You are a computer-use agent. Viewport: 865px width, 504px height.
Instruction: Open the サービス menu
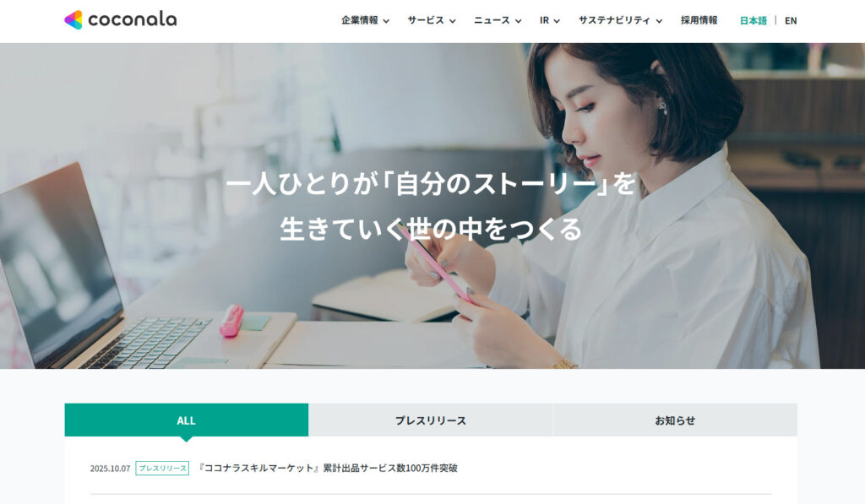[426, 20]
